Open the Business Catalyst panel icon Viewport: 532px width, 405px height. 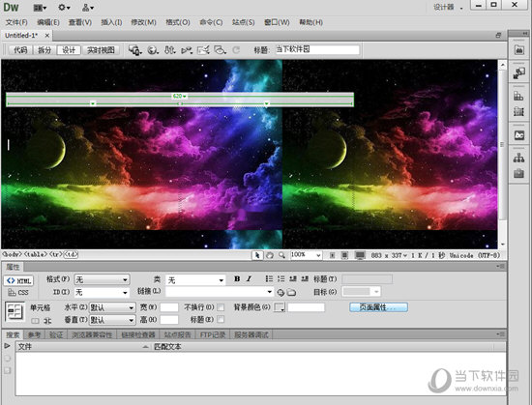[x=518, y=135]
